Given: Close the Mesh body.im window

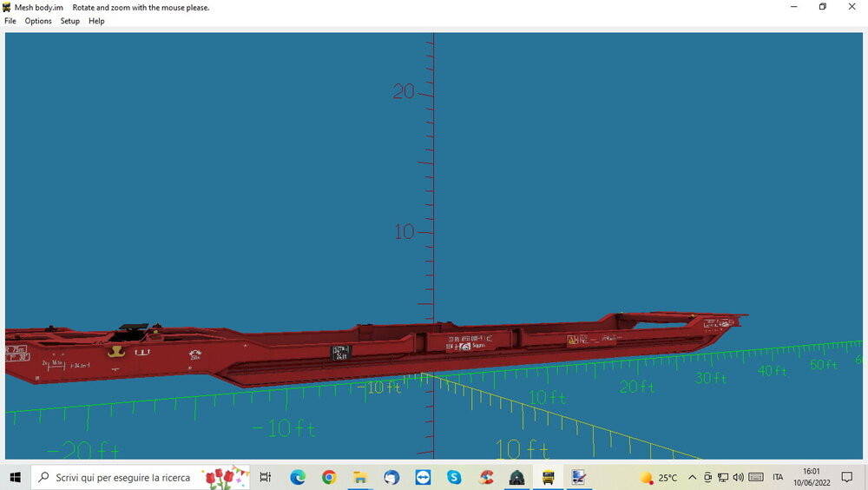Looking at the screenshot, I should click(x=852, y=7).
